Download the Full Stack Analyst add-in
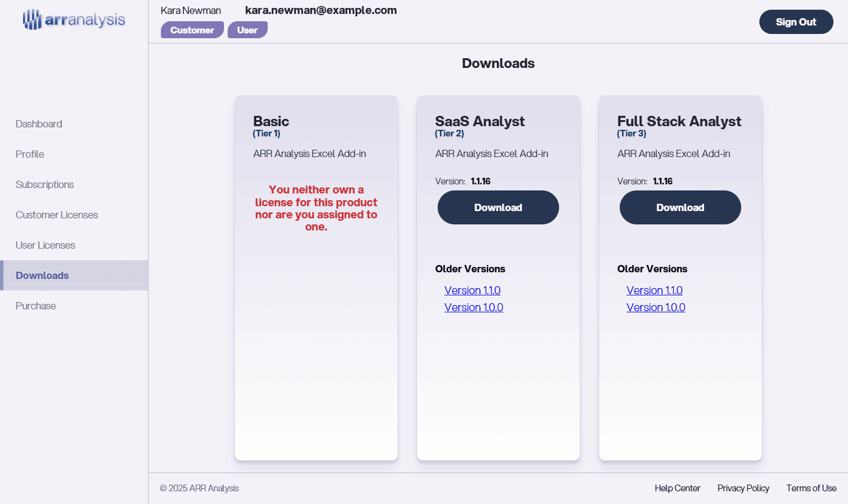This screenshot has width=848, height=504. [680, 207]
